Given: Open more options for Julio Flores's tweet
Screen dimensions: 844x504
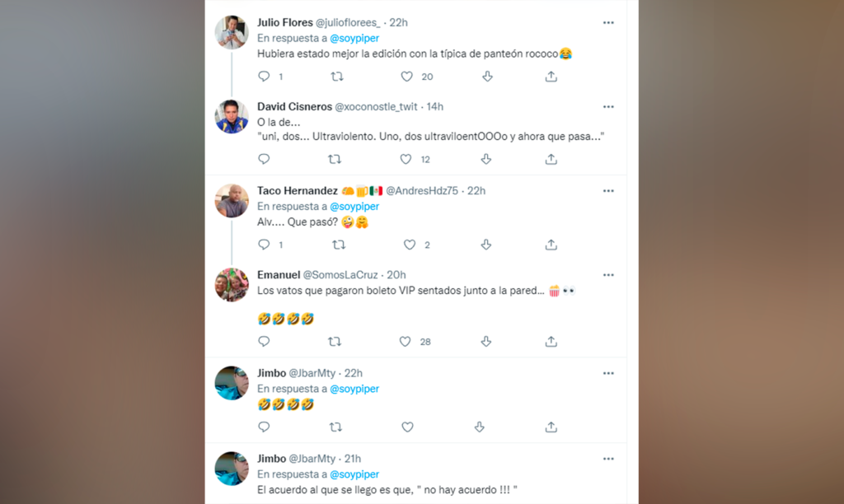Looking at the screenshot, I should coord(608,23).
